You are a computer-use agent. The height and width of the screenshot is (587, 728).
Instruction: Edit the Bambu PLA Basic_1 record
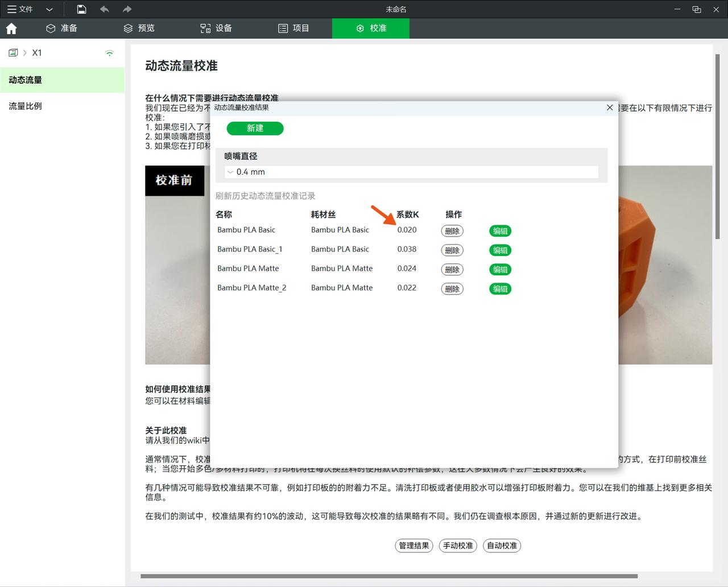[x=500, y=250]
